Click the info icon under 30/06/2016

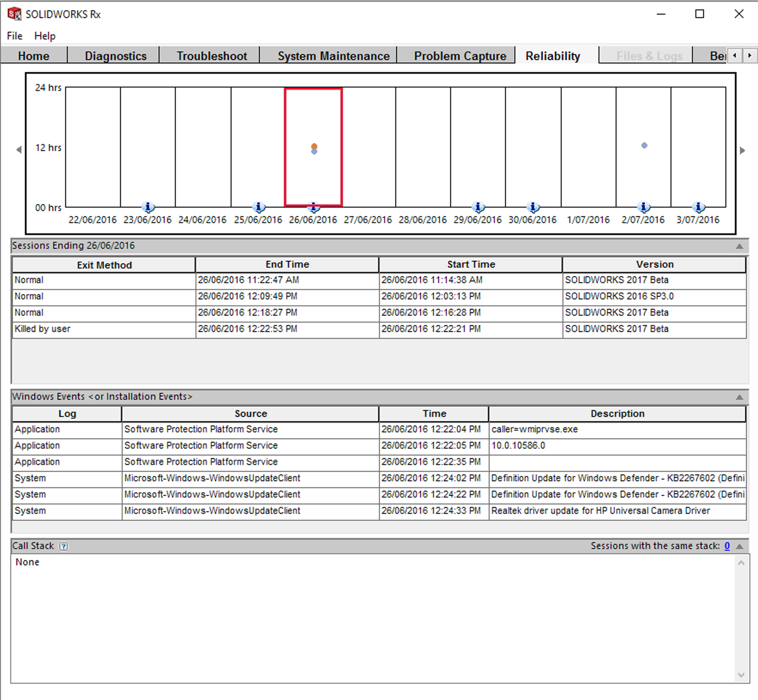533,207
